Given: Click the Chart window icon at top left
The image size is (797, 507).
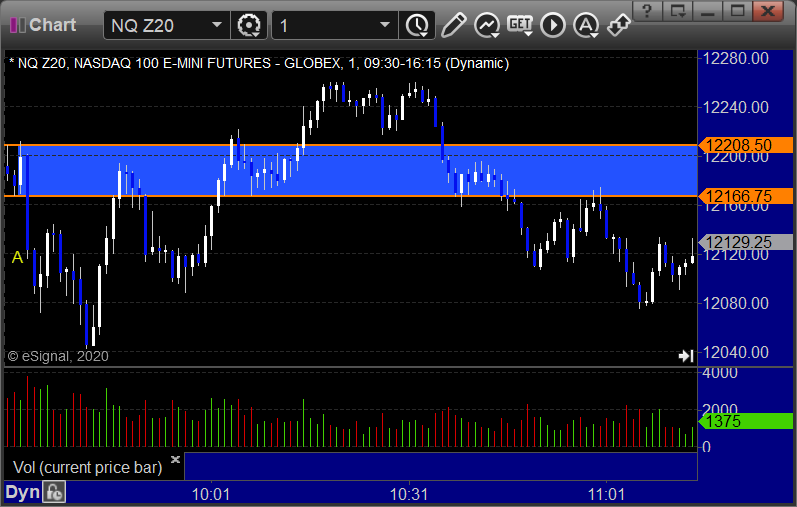Looking at the screenshot, I should coord(18,25).
